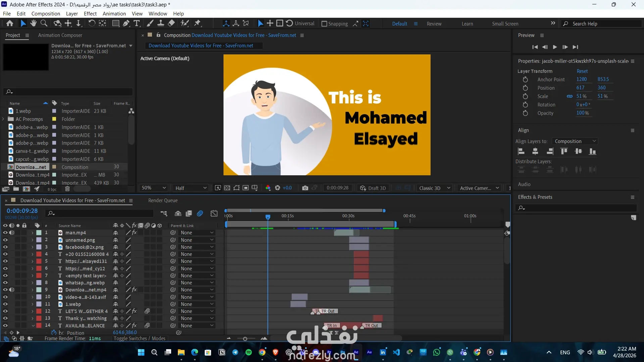The height and width of the screenshot is (362, 644).
Task: Open the magnification 50% dropdown
Action: pos(154,188)
